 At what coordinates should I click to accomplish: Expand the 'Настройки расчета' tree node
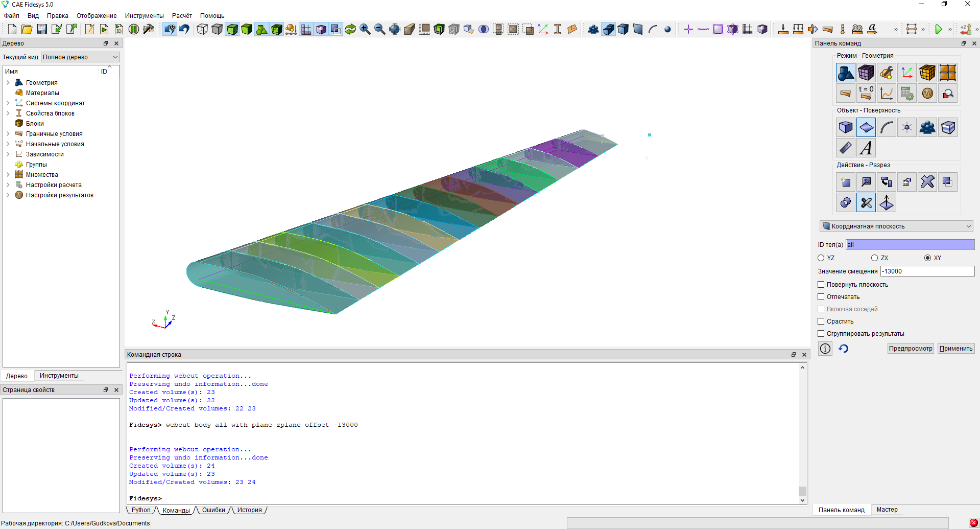(8, 185)
